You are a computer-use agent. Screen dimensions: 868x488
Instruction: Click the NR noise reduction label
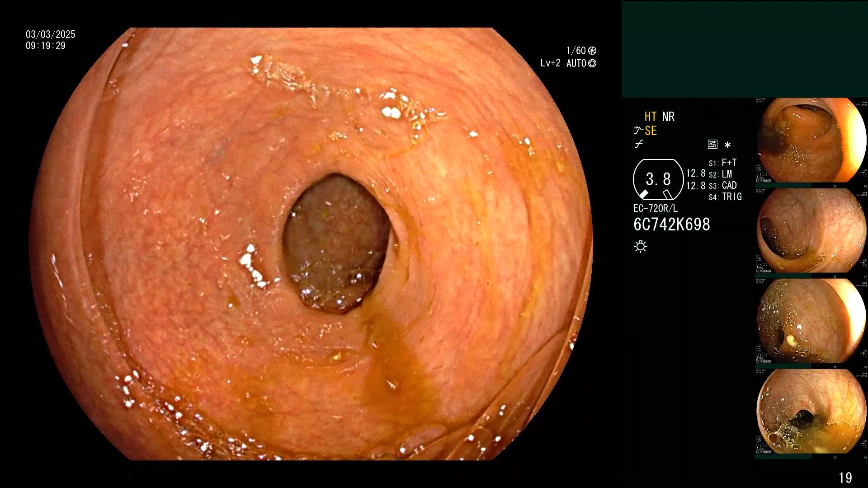pyautogui.click(x=668, y=117)
